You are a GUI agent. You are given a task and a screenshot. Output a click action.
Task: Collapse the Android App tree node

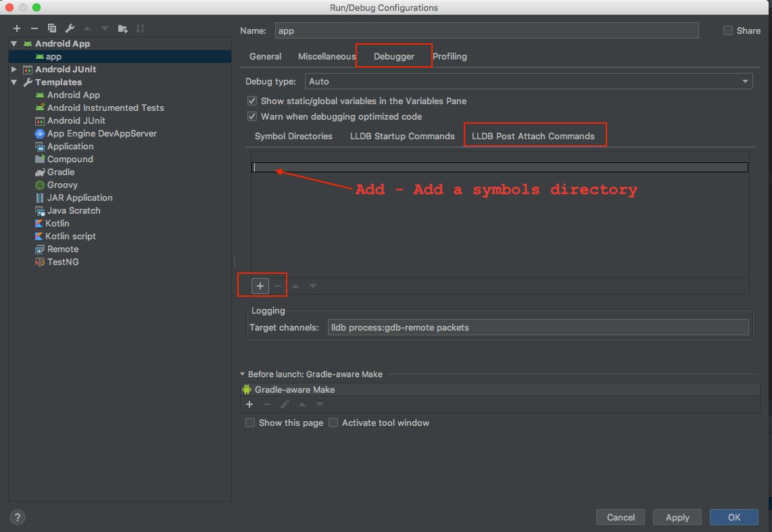tap(14, 44)
